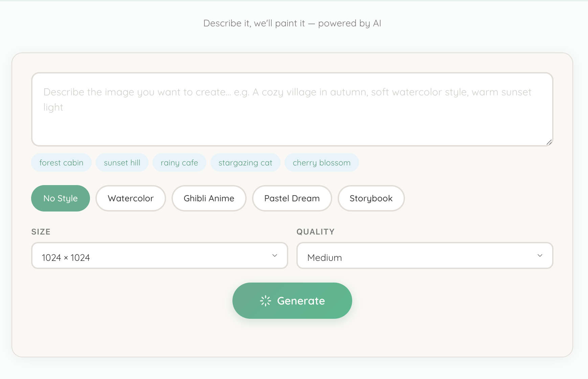Select the No Style option
This screenshot has width=588, height=379.
(x=61, y=198)
